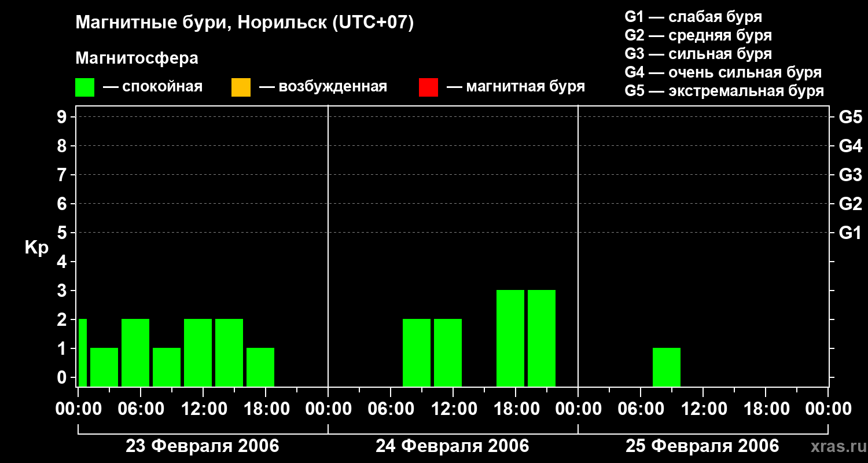Click the right-axis 'G3' storm level label
The height and width of the screenshot is (463, 868).
tap(850, 175)
